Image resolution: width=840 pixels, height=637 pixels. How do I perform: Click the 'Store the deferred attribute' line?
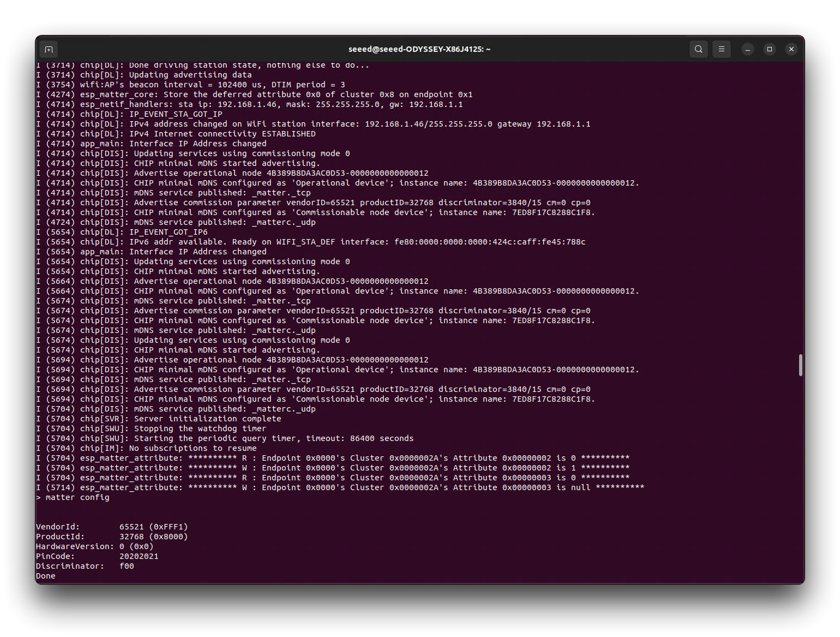coord(254,94)
